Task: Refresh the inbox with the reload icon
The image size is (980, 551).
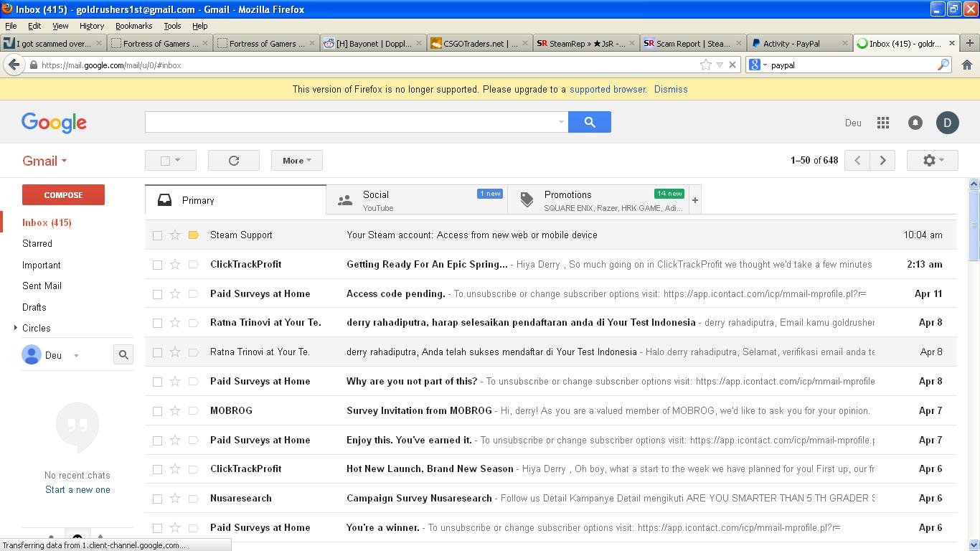Action: point(234,161)
